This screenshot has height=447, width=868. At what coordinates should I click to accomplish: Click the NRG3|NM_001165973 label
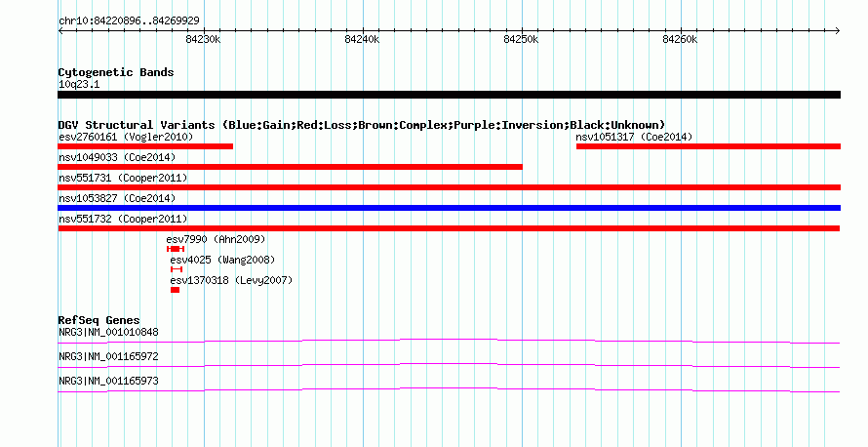tap(108, 381)
